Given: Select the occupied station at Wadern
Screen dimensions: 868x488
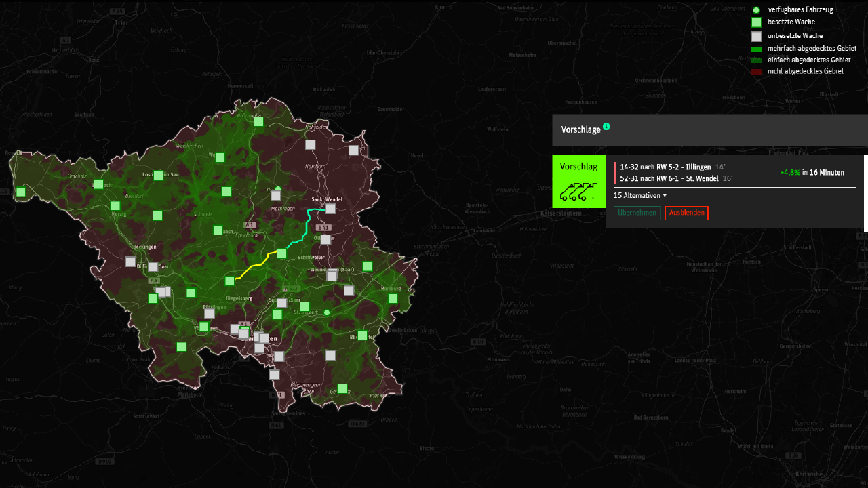Looking at the screenshot, I should point(220,157).
